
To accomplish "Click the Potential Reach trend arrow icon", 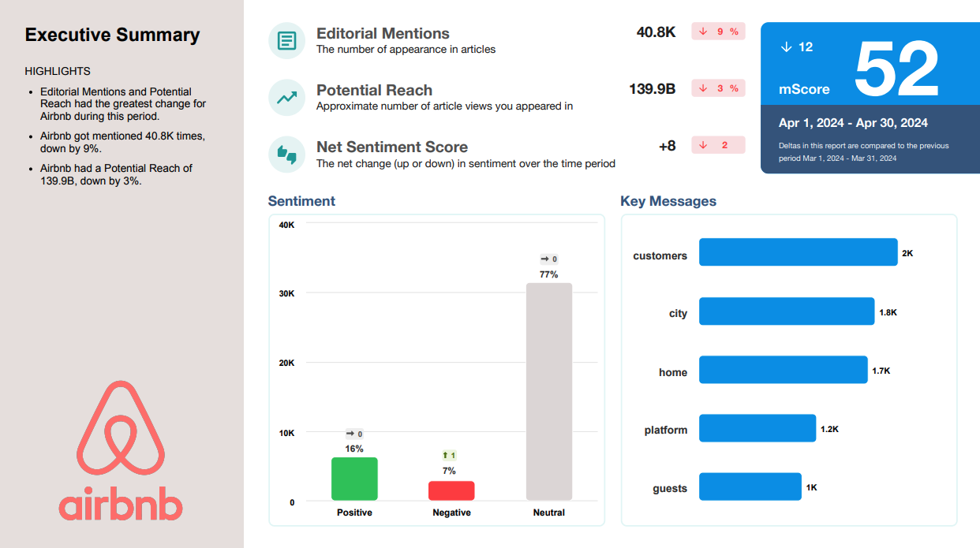I will point(287,98).
